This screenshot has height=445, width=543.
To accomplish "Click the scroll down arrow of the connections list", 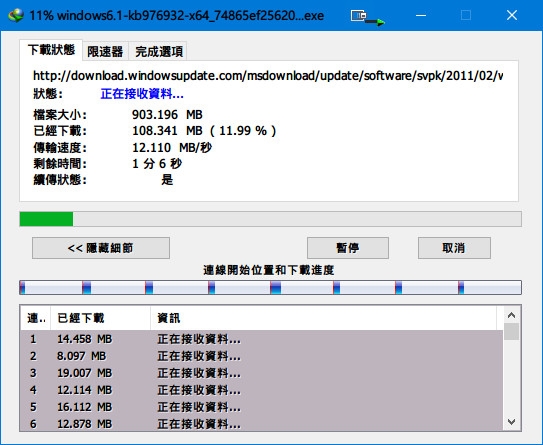I will coord(511,422).
